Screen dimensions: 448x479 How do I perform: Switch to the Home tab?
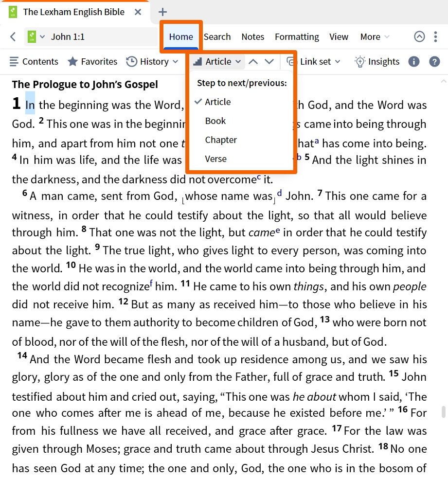coord(181,37)
